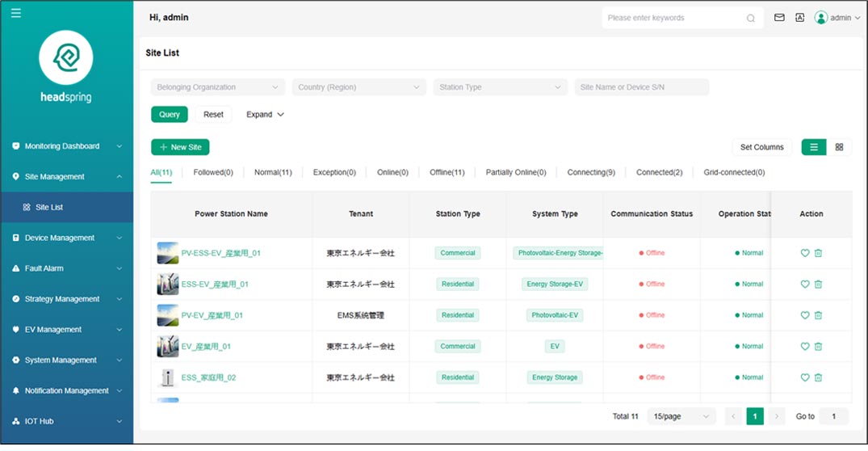Click the hamburger menu icon in sidebar
Image resolution: width=868 pixels, height=451 pixels.
click(16, 14)
